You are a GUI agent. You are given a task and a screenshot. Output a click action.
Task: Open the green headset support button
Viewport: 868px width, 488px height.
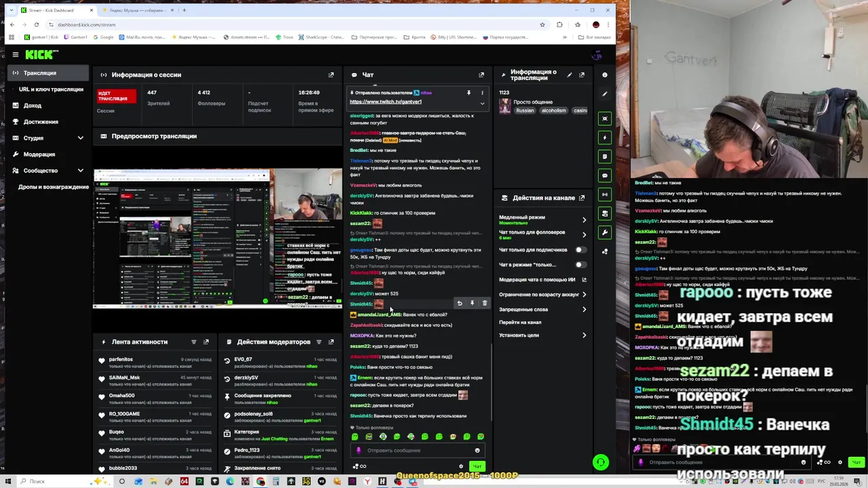601,462
